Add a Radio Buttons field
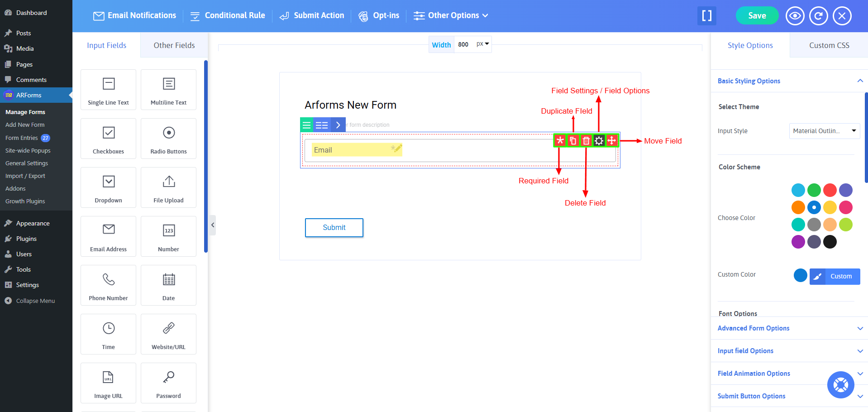The height and width of the screenshot is (412, 868). coord(168,139)
